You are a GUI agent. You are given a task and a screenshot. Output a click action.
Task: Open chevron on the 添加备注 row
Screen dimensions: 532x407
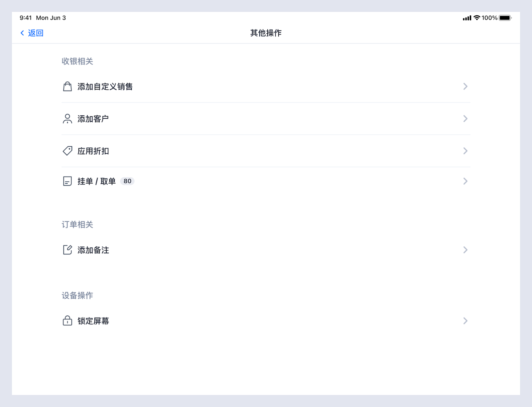tap(465, 250)
